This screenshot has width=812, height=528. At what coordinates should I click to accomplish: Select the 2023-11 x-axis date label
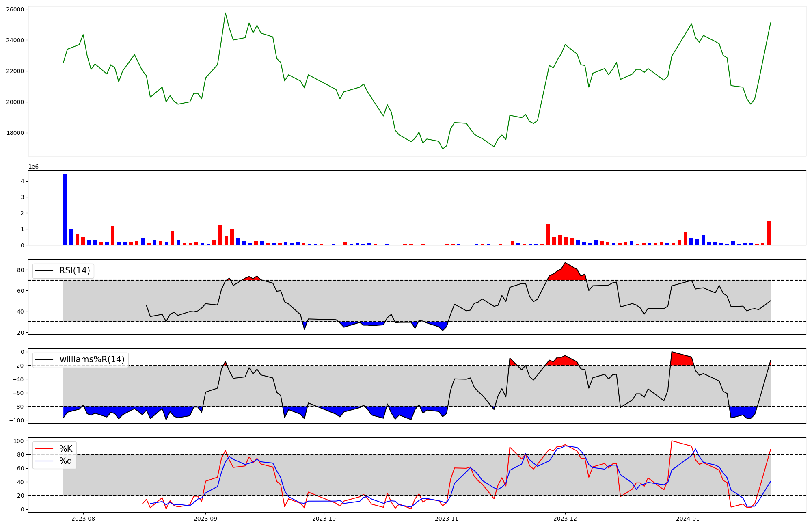[447, 519]
